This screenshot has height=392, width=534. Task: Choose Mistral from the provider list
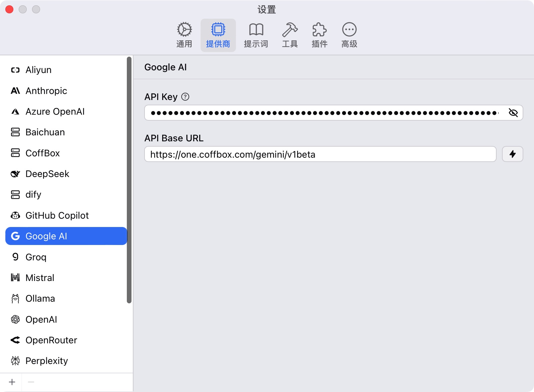66,278
